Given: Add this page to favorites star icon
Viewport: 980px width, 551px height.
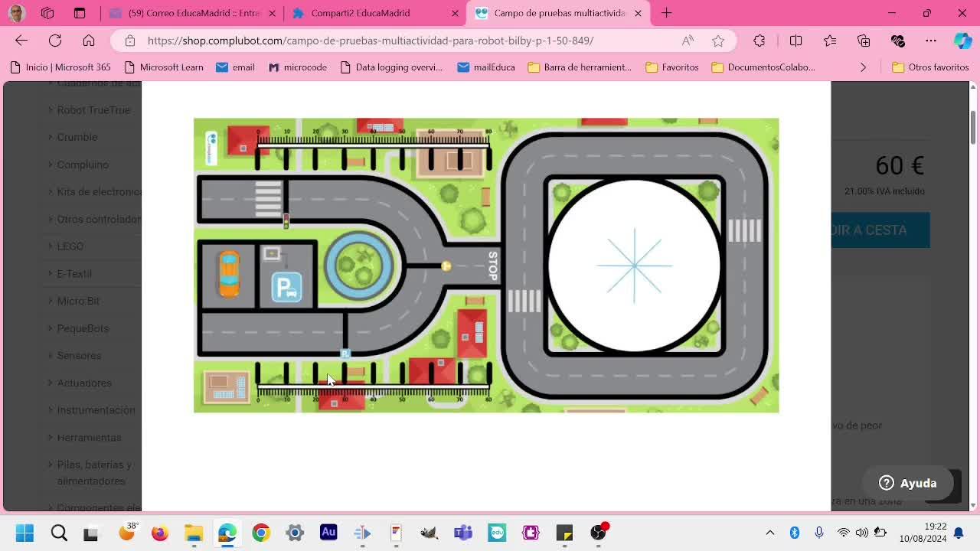Looking at the screenshot, I should pos(718,41).
